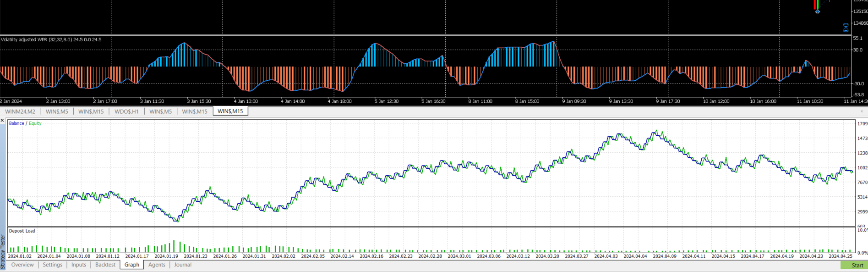Open the Settings tab in Strategy Tester
Image resolution: width=868 pixels, height=272 pixels.
tap(52, 265)
